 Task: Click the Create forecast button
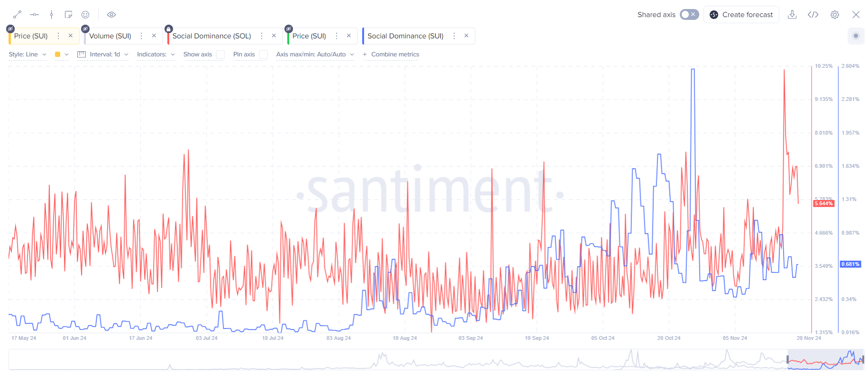(741, 15)
